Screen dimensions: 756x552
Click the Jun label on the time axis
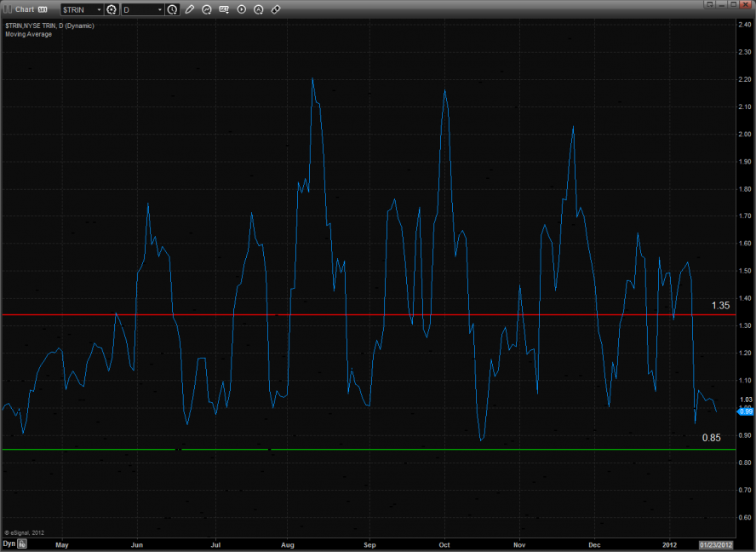[x=137, y=545]
